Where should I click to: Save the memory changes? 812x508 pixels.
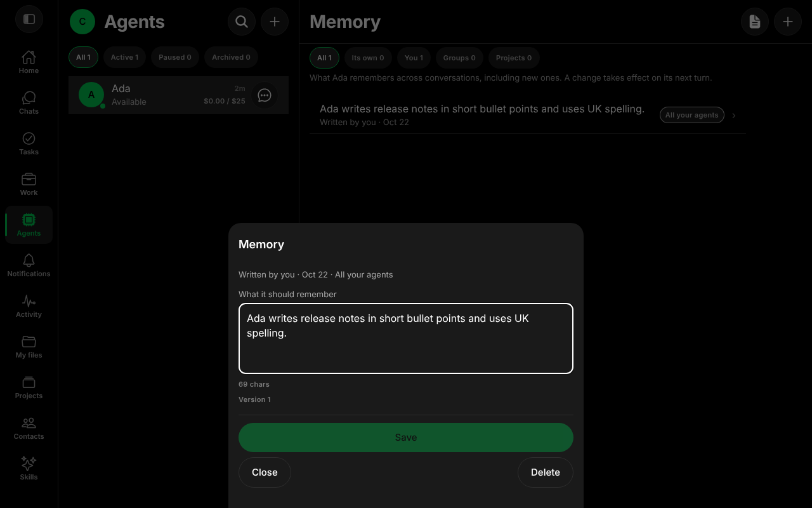pyautogui.click(x=406, y=438)
